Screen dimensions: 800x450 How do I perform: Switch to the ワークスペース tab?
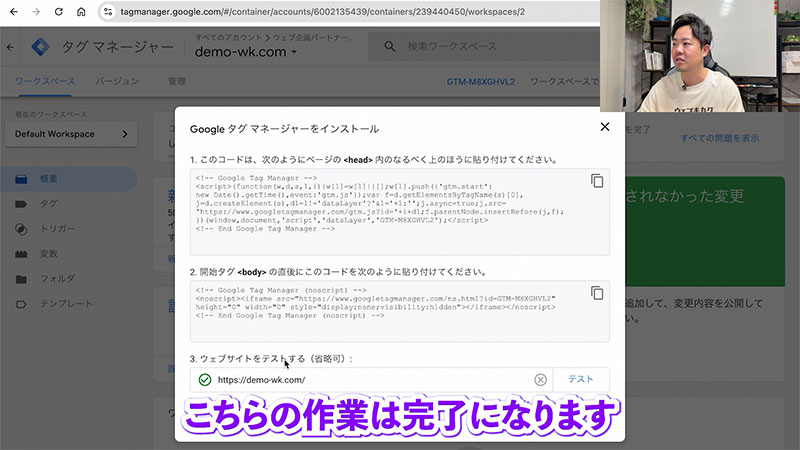coord(45,81)
